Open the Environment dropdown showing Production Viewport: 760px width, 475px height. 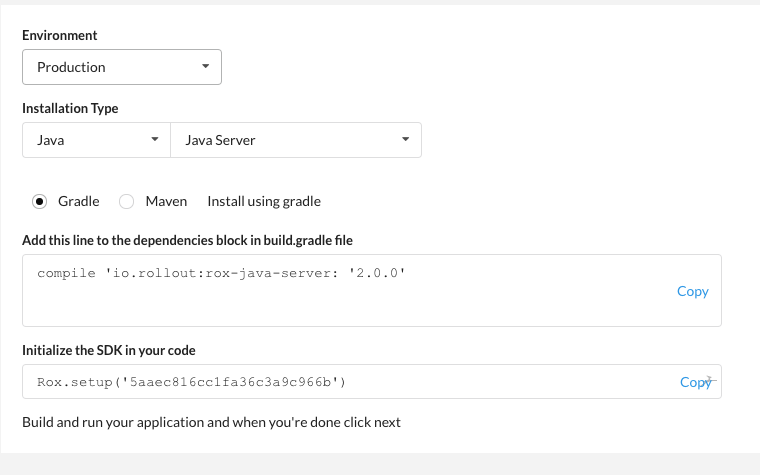pyautogui.click(x=122, y=67)
